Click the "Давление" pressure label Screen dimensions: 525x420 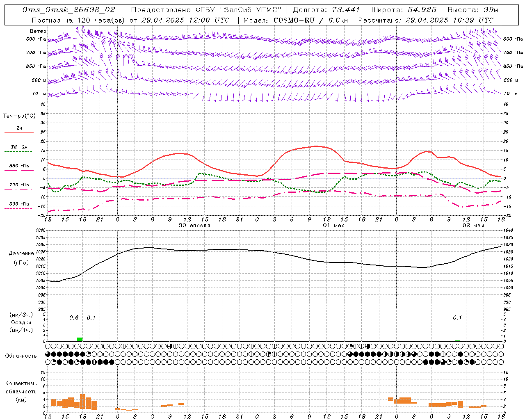click(21, 253)
